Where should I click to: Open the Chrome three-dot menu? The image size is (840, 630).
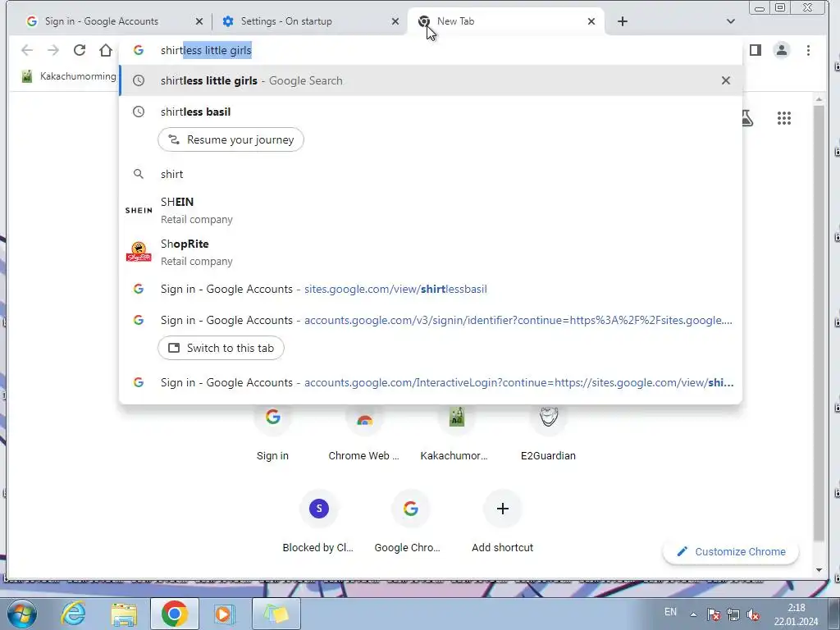pos(808,50)
